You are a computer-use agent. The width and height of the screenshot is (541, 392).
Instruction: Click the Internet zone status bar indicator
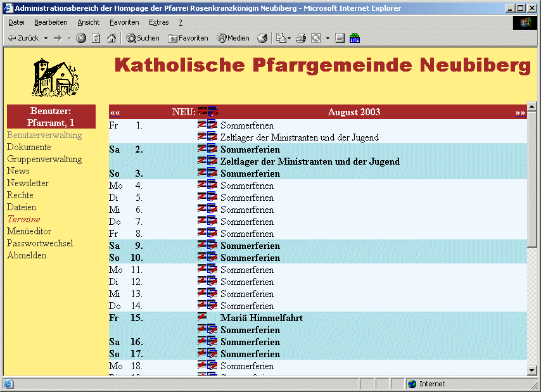(x=426, y=384)
